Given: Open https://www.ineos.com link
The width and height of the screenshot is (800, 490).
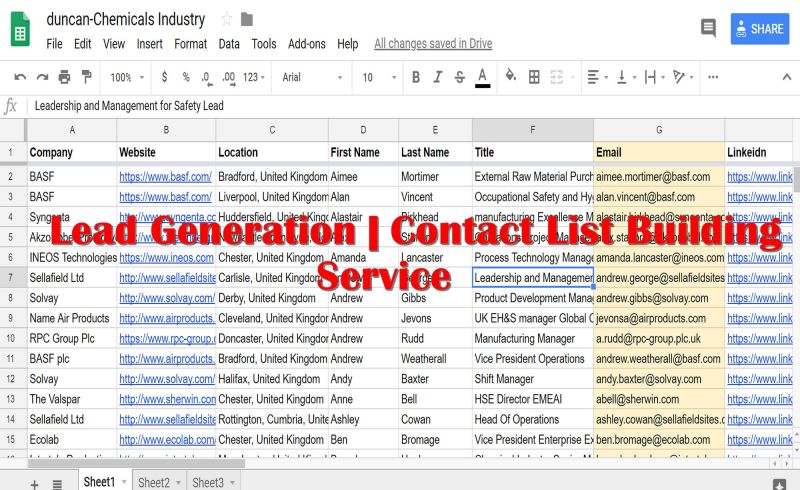Looking at the screenshot, I should (166, 258).
